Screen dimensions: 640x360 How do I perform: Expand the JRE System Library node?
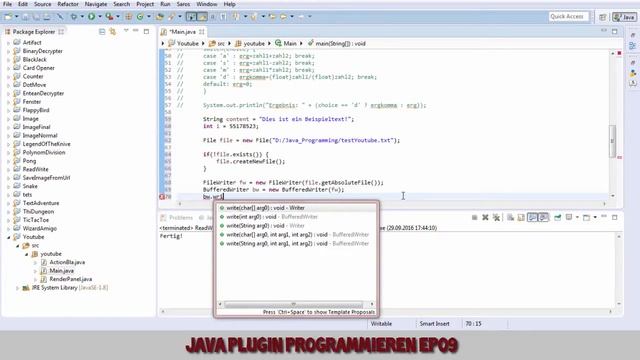point(18,288)
